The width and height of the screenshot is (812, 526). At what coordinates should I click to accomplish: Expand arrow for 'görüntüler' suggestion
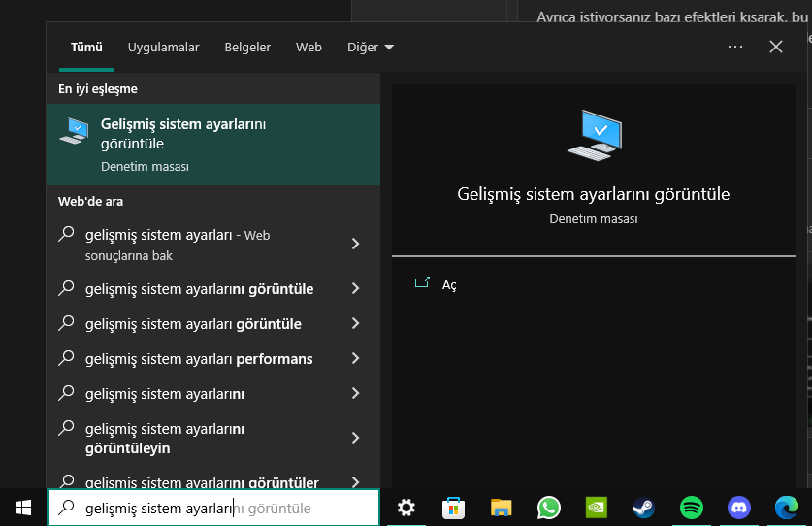[355, 482]
